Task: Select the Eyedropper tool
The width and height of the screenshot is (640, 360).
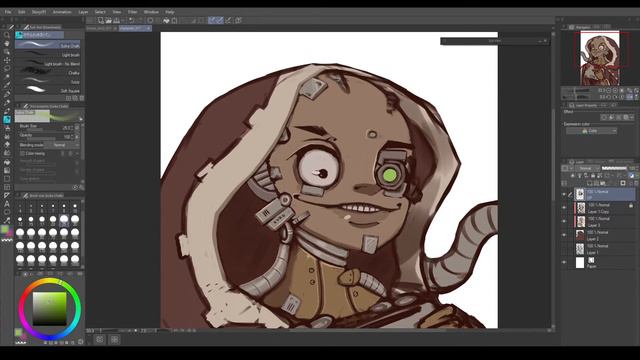Action: [7, 86]
